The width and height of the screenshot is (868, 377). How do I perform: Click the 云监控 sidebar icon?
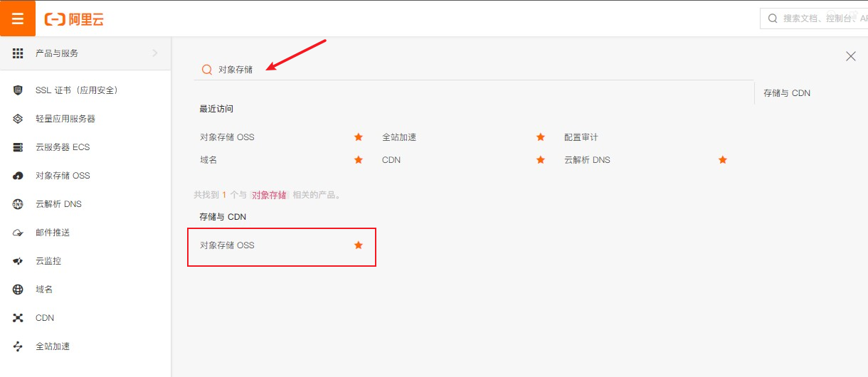tap(18, 261)
